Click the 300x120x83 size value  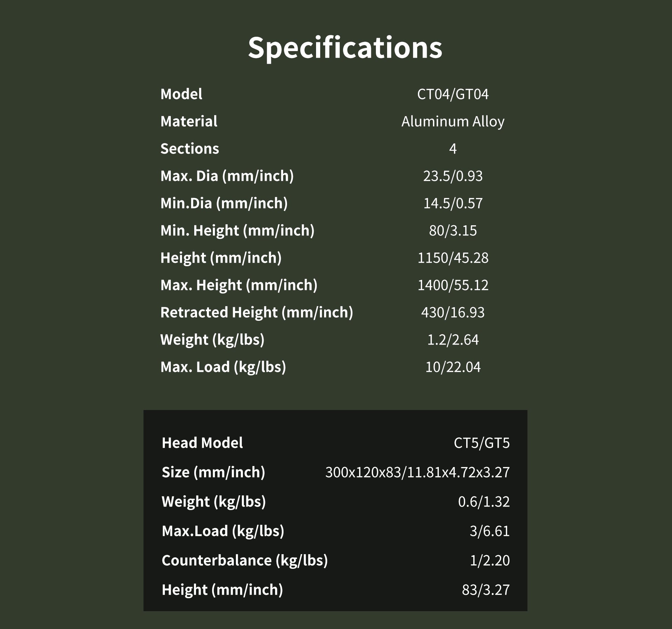[417, 472]
